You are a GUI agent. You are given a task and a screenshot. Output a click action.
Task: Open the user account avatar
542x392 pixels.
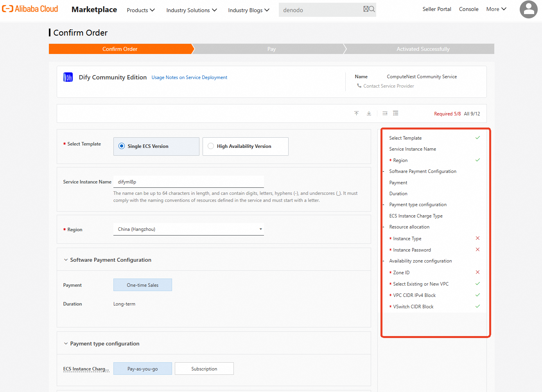[x=529, y=9]
